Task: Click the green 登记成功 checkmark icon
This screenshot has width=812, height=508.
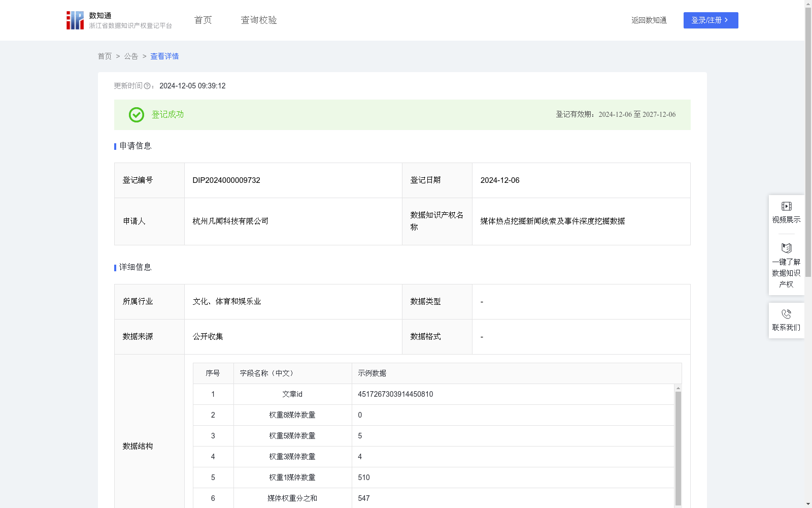Action: [136, 115]
